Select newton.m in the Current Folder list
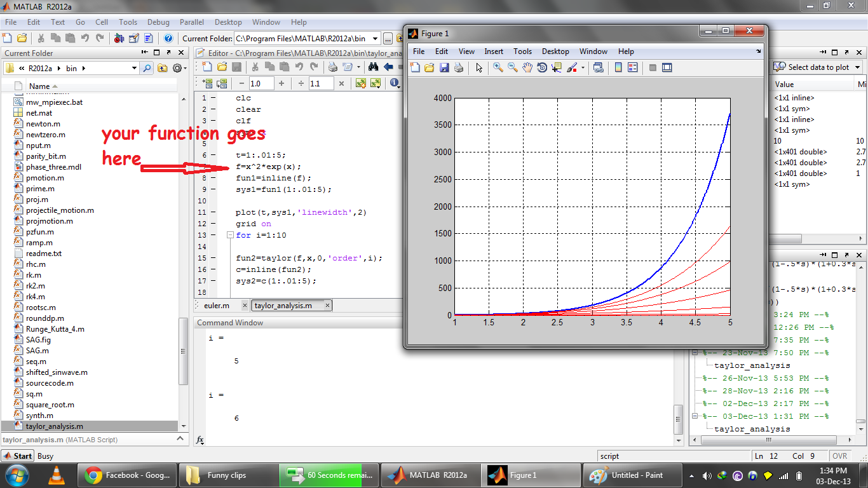Viewport: 868px width, 488px height. (43, 124)
